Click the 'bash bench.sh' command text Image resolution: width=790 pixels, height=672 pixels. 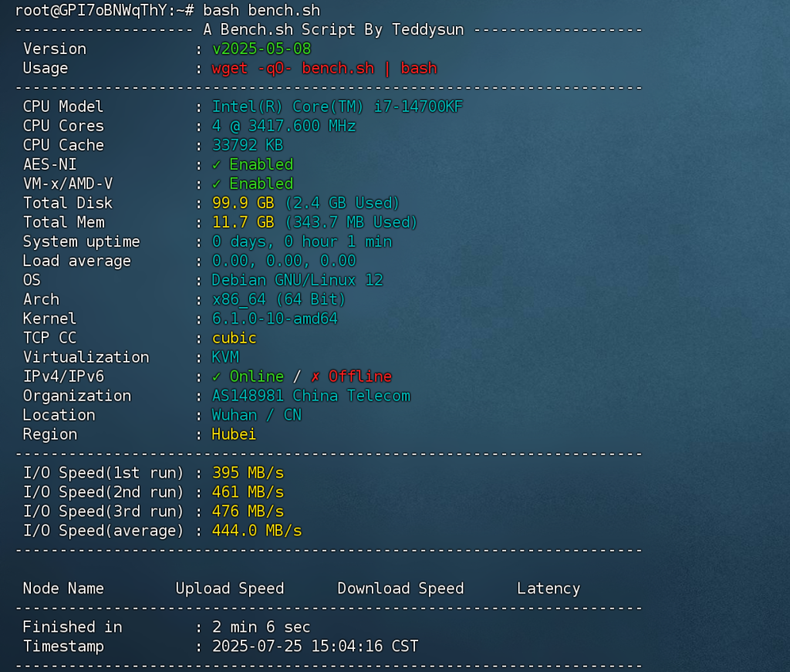[262, 11]
